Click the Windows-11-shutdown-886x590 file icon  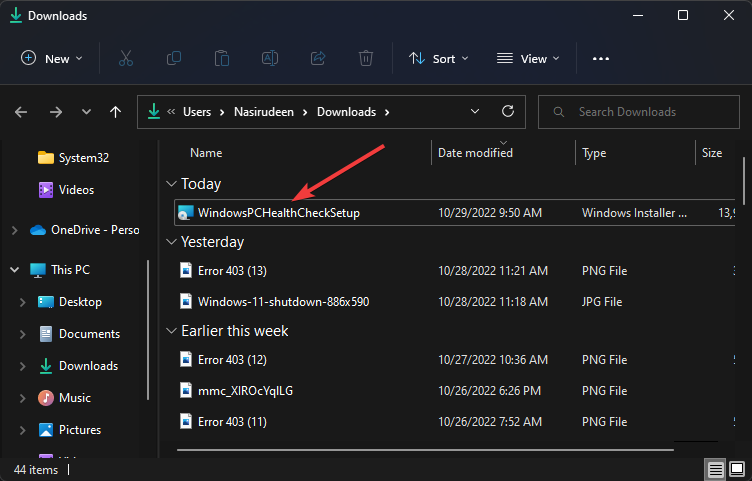[x=186, y=302]
